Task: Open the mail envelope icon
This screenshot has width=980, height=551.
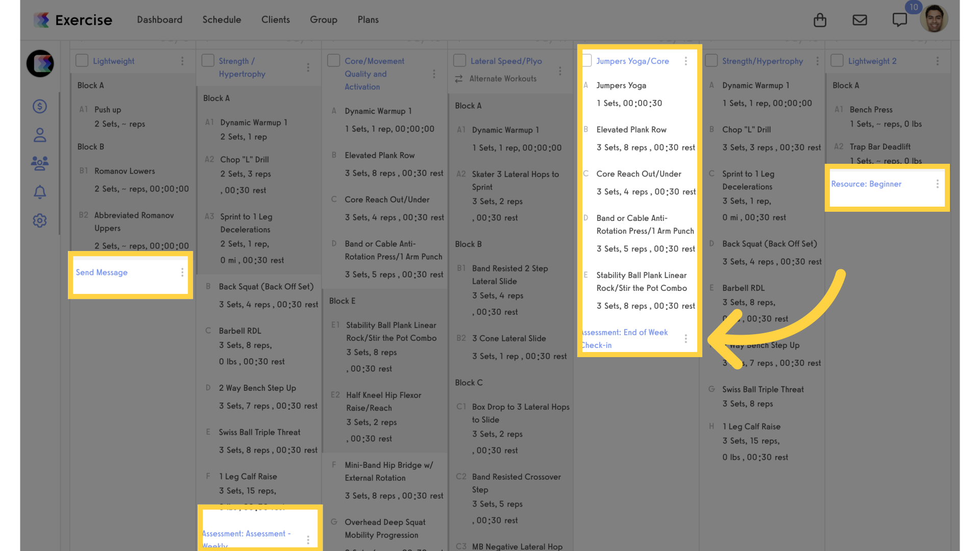Action: [860, 20]
